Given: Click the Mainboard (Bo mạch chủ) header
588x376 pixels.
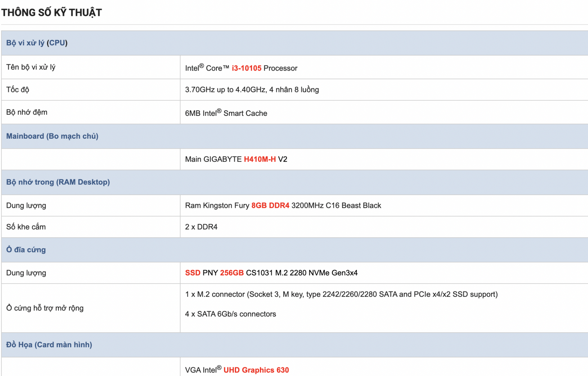Looking at the screenshot, I should tap(52, 136).
